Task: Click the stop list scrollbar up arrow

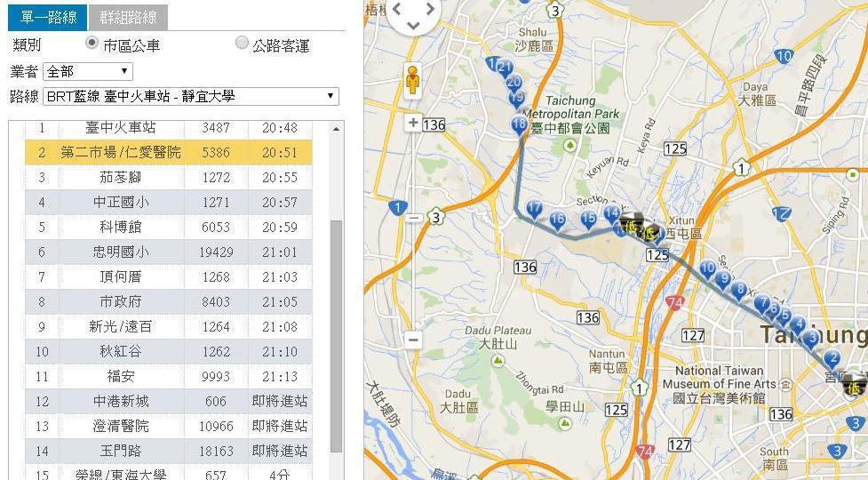Action: (x=336, y=130)
